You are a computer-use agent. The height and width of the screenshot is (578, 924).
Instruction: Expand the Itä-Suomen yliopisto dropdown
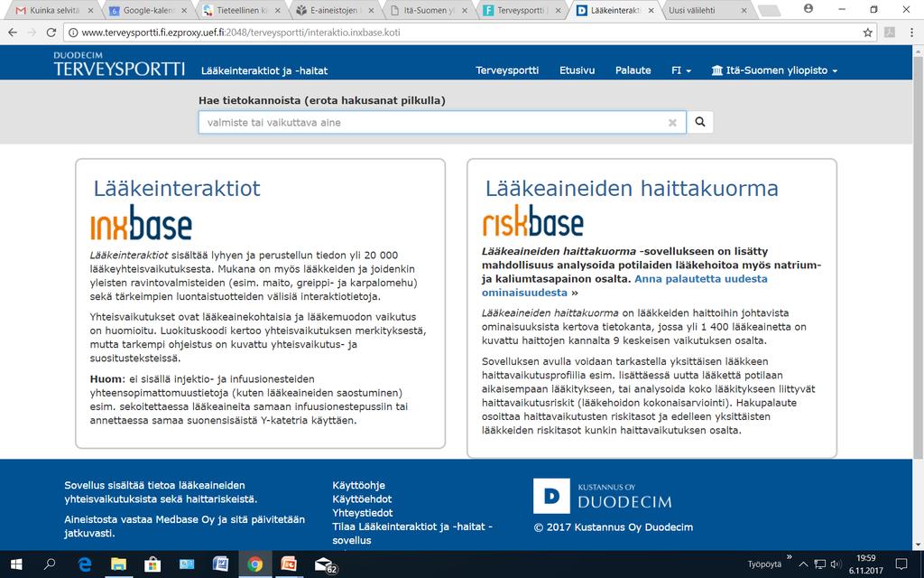[774, 70]
